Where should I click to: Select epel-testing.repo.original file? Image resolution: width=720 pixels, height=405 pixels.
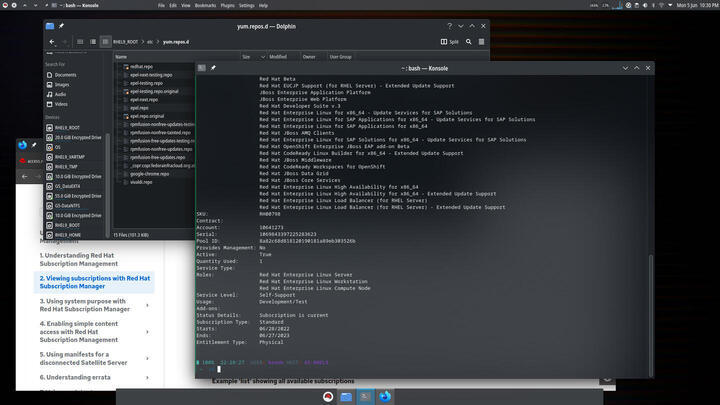pos(154,91)
